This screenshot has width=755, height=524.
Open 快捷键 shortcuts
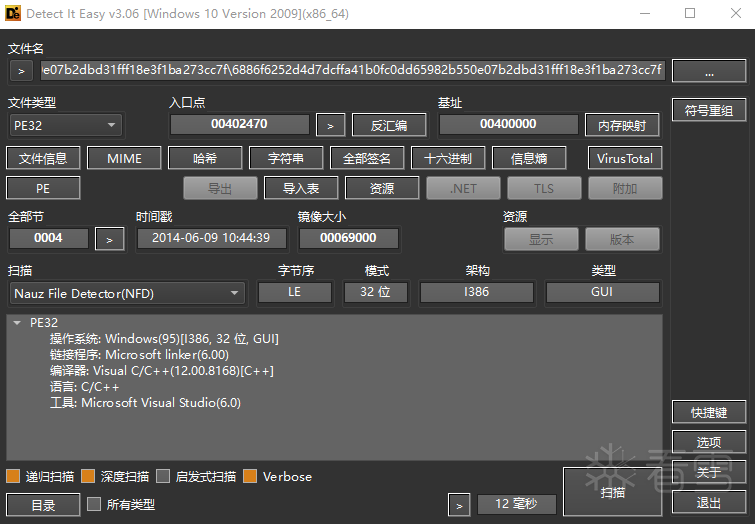709,412
